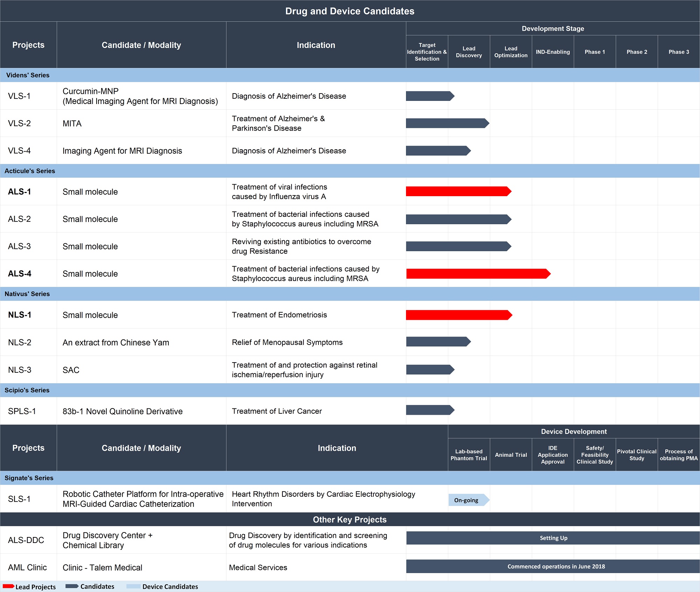The image size is (700, 592).
Task: Click the Setting Up bar for ALS-DDC
Action: click(553, 538)
